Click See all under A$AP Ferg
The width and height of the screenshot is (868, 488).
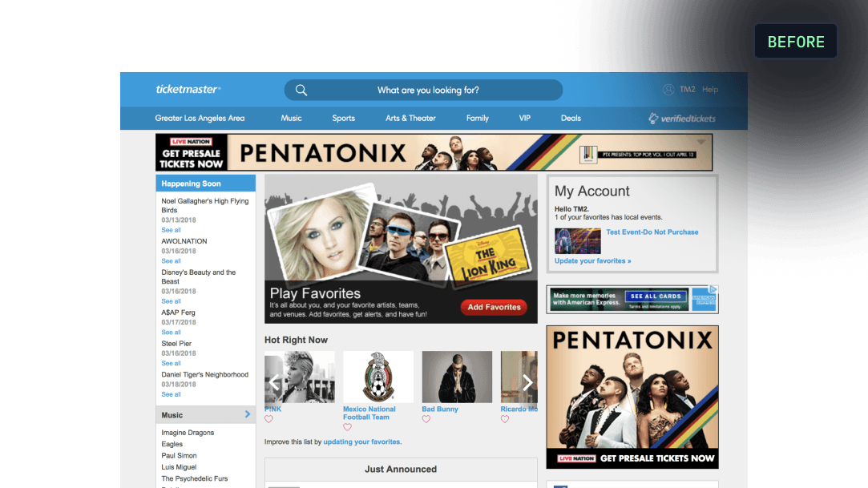(171, 333)
